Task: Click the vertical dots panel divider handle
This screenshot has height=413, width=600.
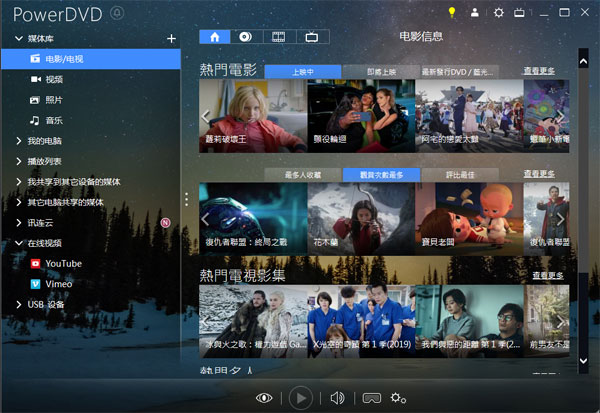Action: [x=186, y=199]
